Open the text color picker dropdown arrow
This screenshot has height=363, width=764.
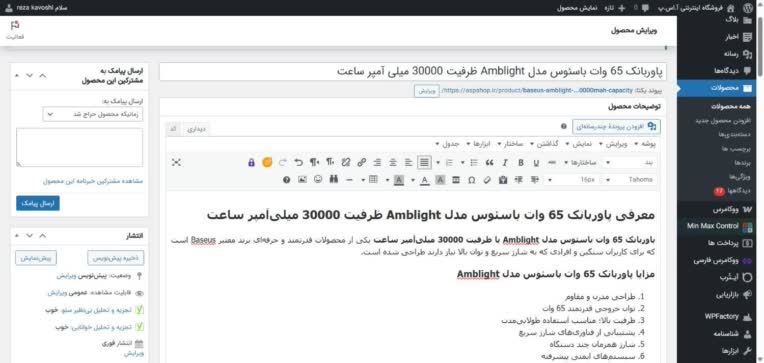413,180
